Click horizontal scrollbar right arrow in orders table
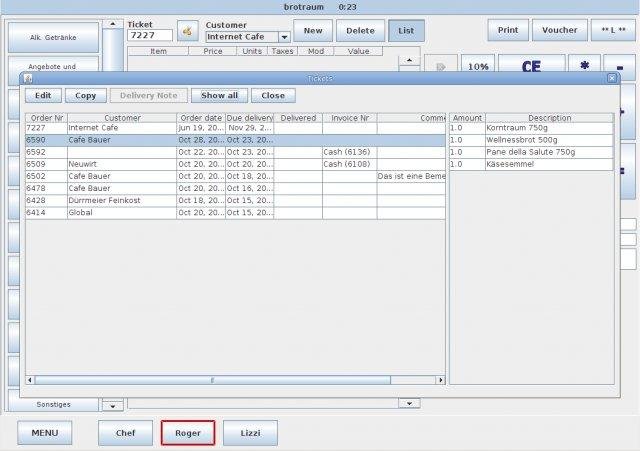This screenshot has height=451, width=640. point(440,380)
